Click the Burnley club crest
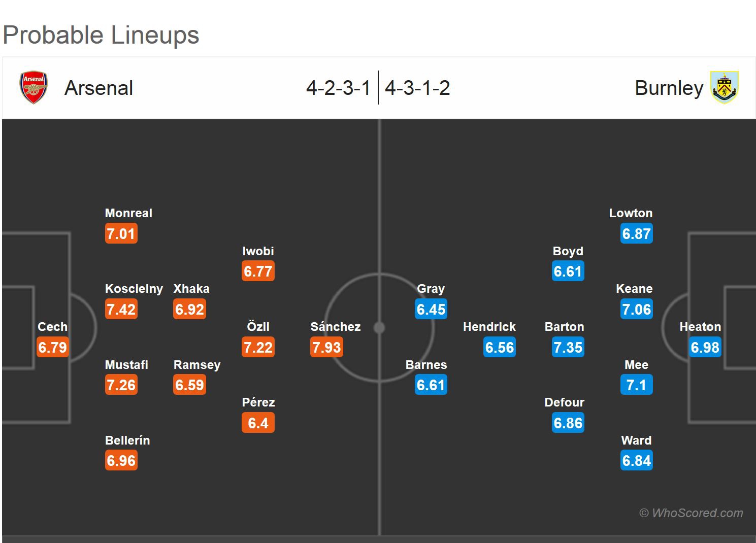 (725, 88)
